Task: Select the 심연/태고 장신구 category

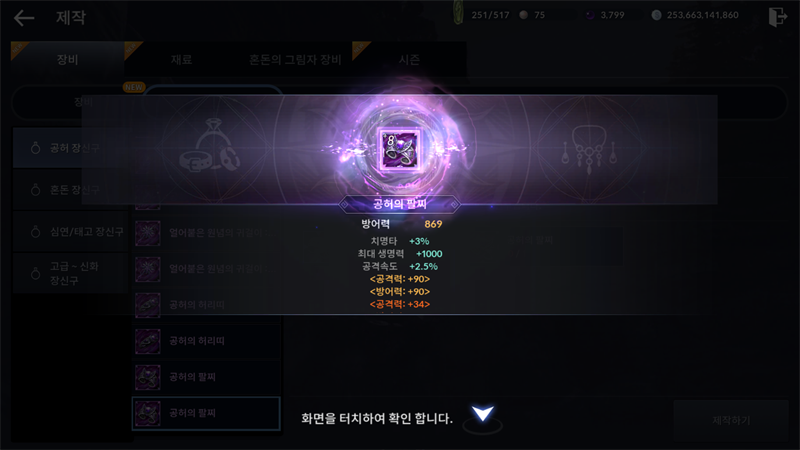Action: click(70, 232)
